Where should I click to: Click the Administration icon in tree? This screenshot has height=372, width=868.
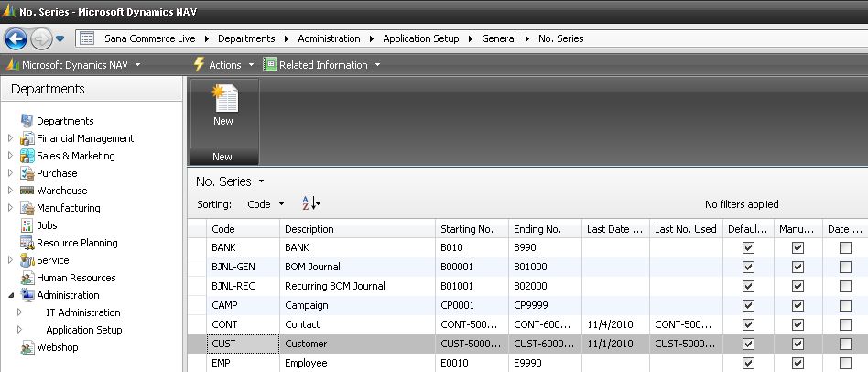pos(27,295)
